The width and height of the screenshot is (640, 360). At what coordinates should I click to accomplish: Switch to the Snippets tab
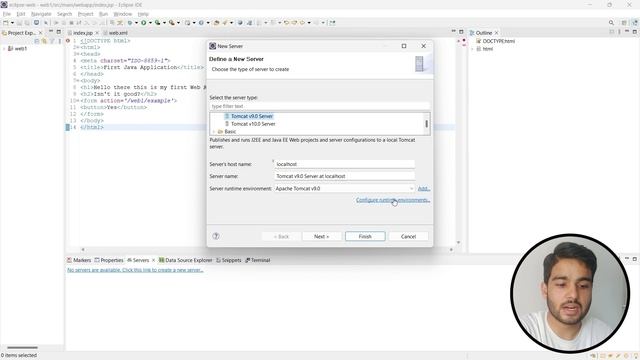coord(229,260)
